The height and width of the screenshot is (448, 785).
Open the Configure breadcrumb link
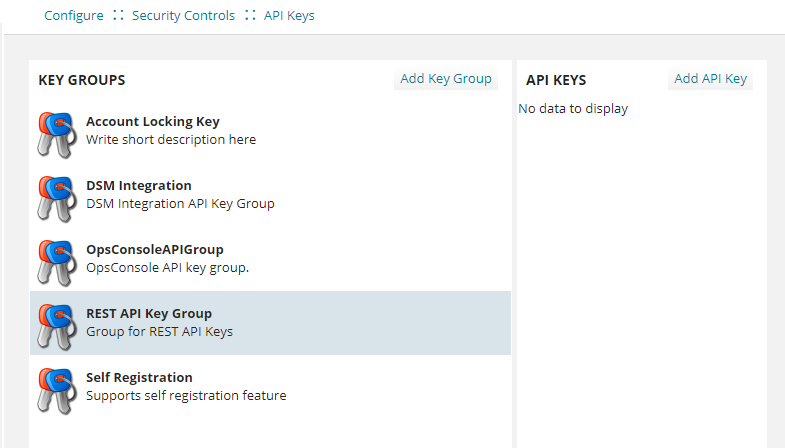(x=74, y=16)
